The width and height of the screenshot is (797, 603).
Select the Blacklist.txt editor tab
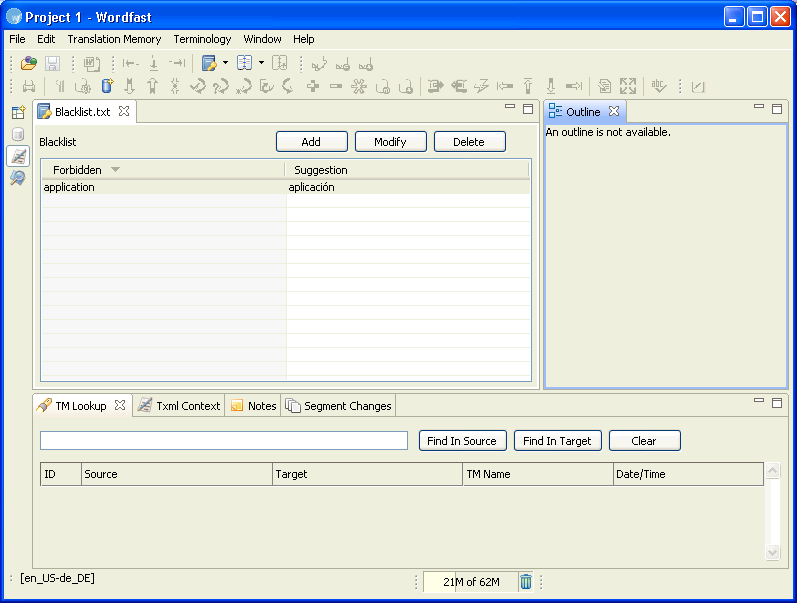coord(82,112)
